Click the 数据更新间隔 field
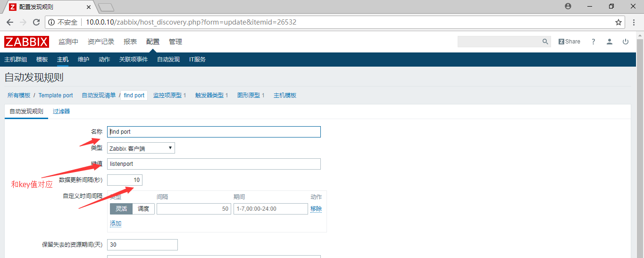Screen dimensions: 644x258 125,180
